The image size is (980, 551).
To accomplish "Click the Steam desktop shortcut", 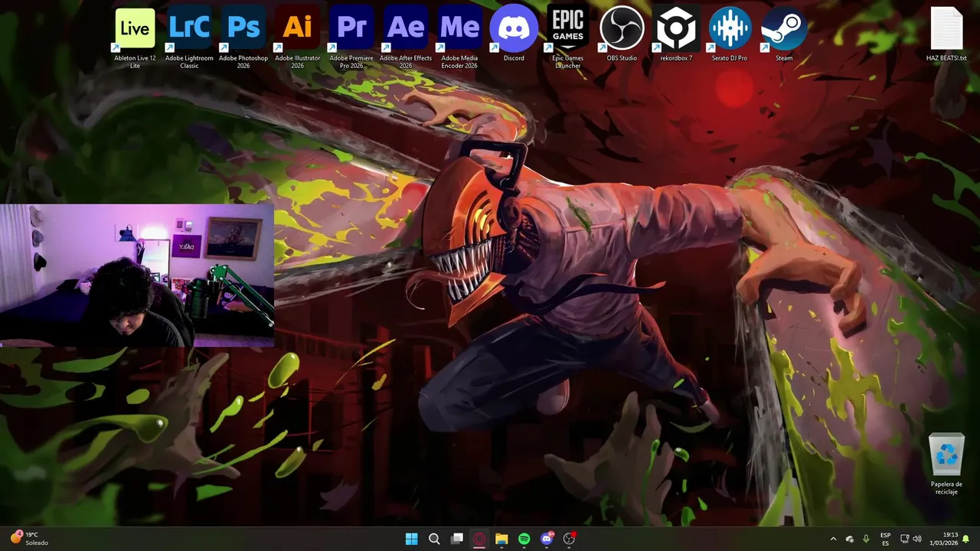I will coord(784,34).
